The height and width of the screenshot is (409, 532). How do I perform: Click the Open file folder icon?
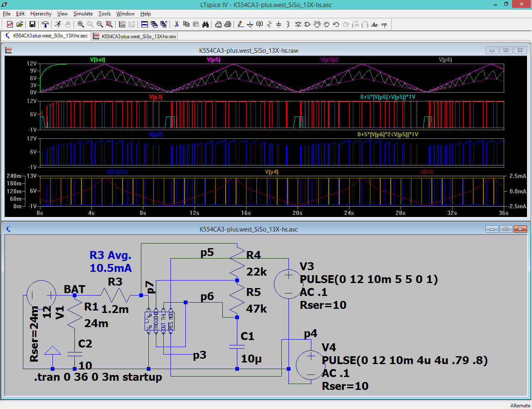[20, 25]
